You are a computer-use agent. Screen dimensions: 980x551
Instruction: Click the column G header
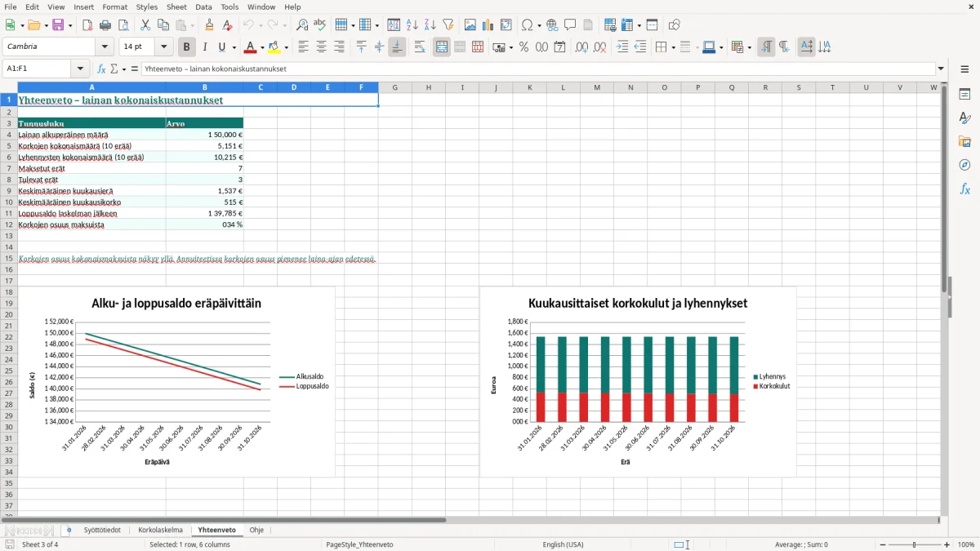coord(394,87)
